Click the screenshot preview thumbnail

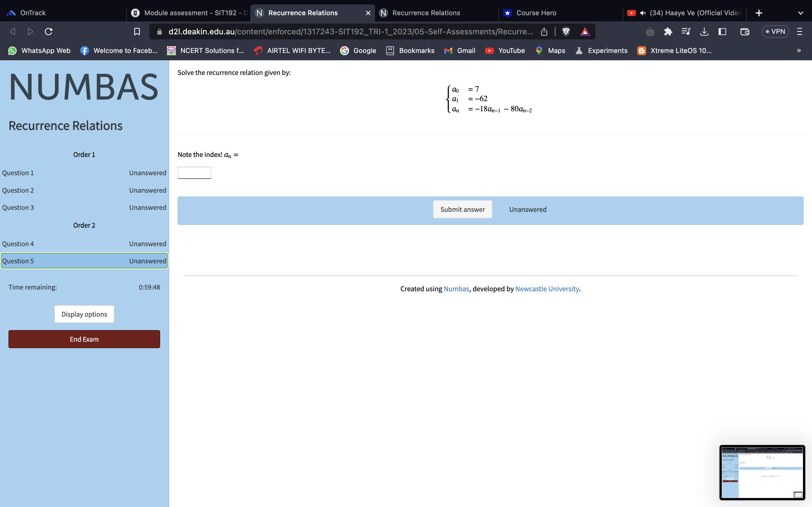762,473
